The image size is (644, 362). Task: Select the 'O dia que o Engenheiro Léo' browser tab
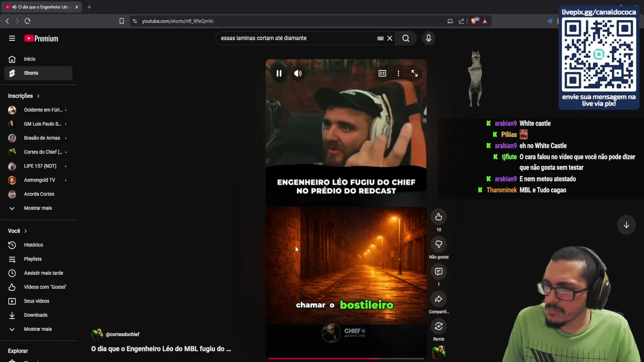pos(42,7)
